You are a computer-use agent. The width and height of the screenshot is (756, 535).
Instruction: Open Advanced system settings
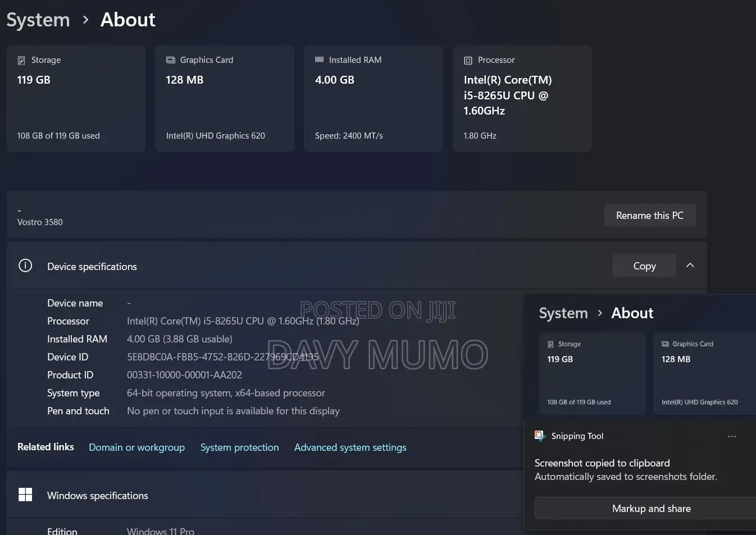350,447
